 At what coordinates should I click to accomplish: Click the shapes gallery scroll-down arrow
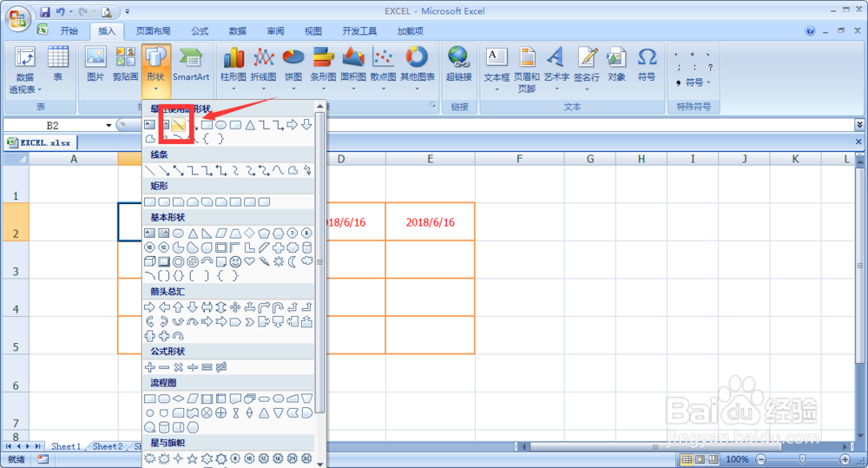(x=320, y=463)
